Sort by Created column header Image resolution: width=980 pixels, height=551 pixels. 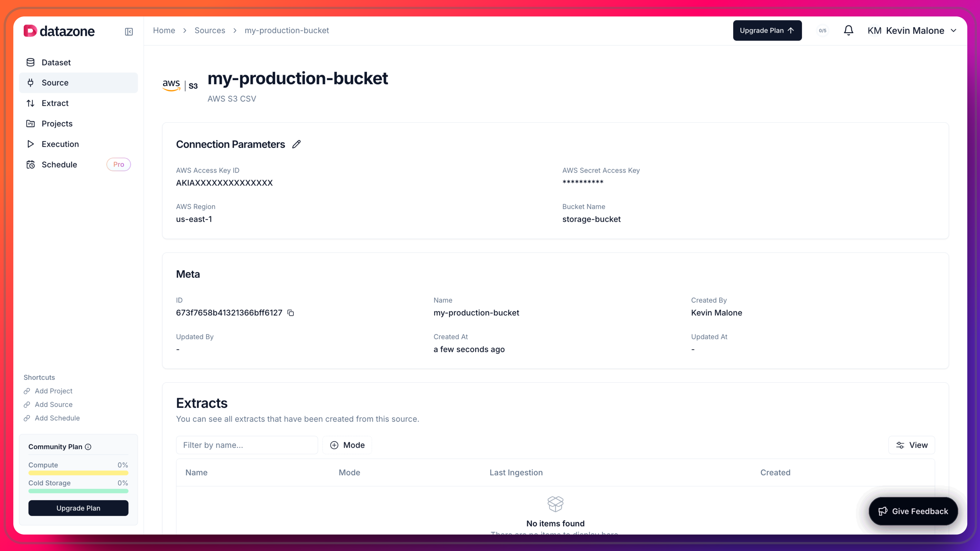[775, 473]
